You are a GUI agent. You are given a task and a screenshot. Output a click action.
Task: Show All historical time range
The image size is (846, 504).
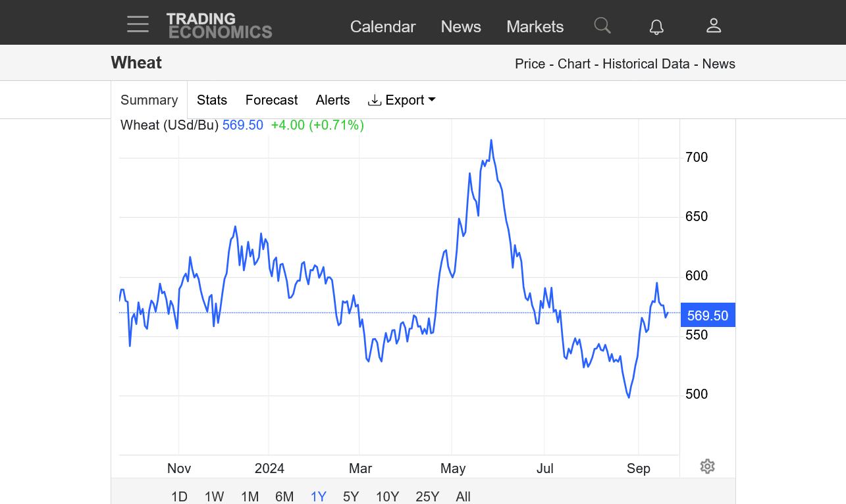(463, 496)
